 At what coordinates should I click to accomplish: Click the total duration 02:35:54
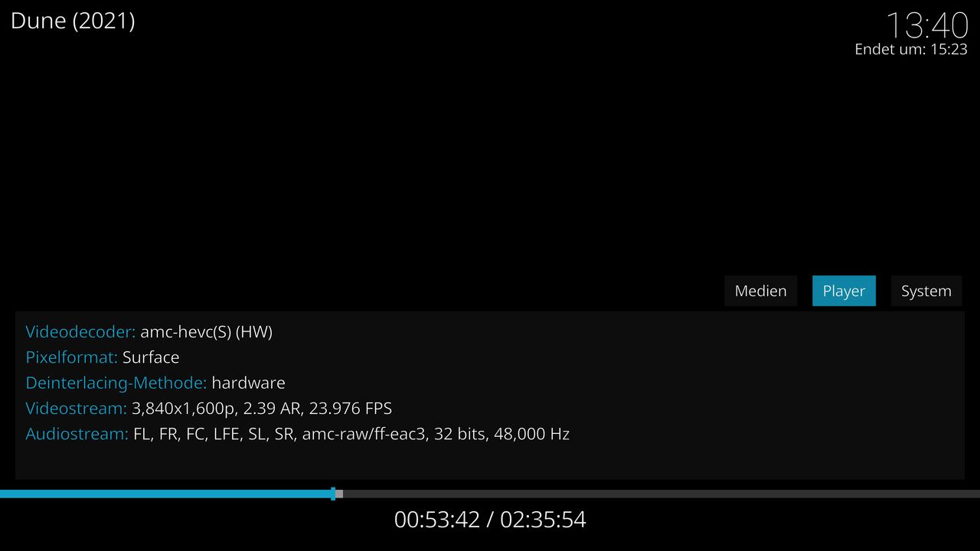543,520
